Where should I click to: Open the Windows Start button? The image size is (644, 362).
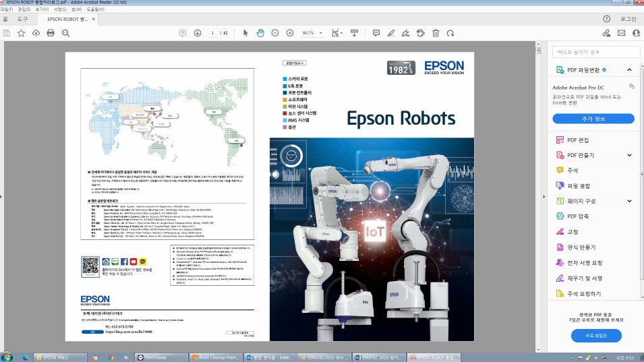[x=7, y=357]
